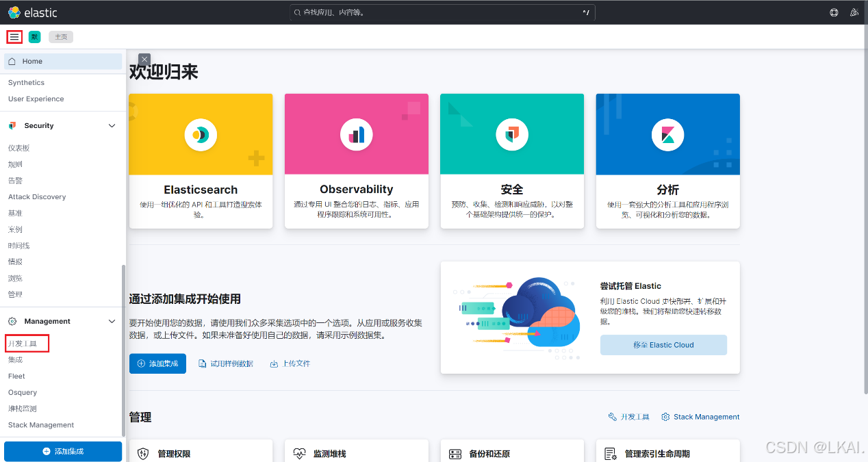Open Fleet in the sidebar
868x462 pixels.
[16, 376]
